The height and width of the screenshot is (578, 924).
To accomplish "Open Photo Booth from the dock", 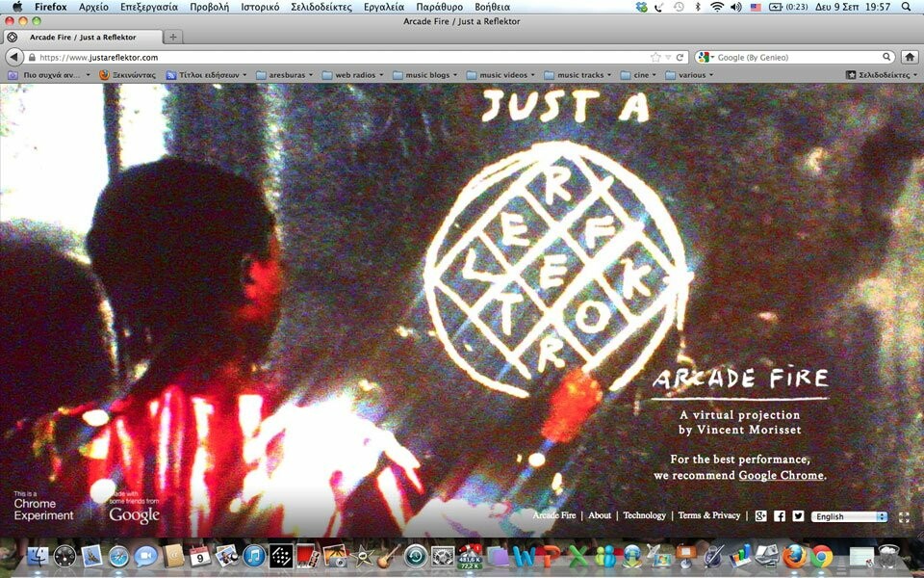I will [x=308, y=556].
